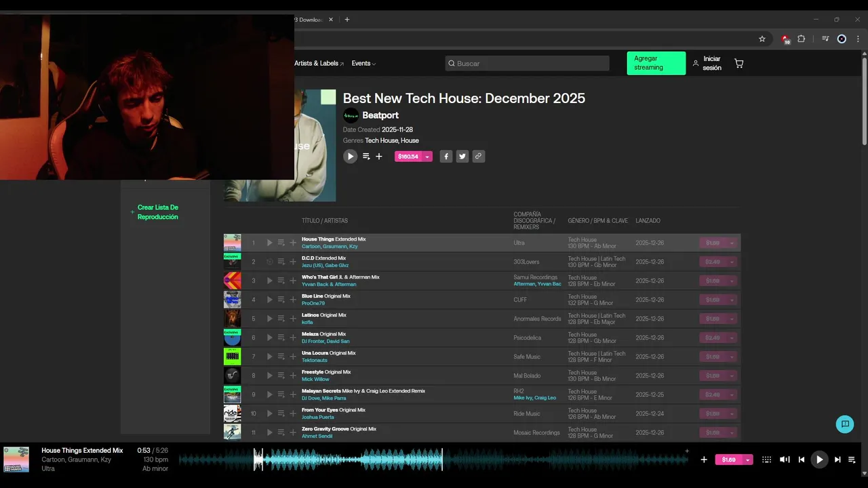
Task: Open artist Tektonauts link
Action: pos(315,360)
